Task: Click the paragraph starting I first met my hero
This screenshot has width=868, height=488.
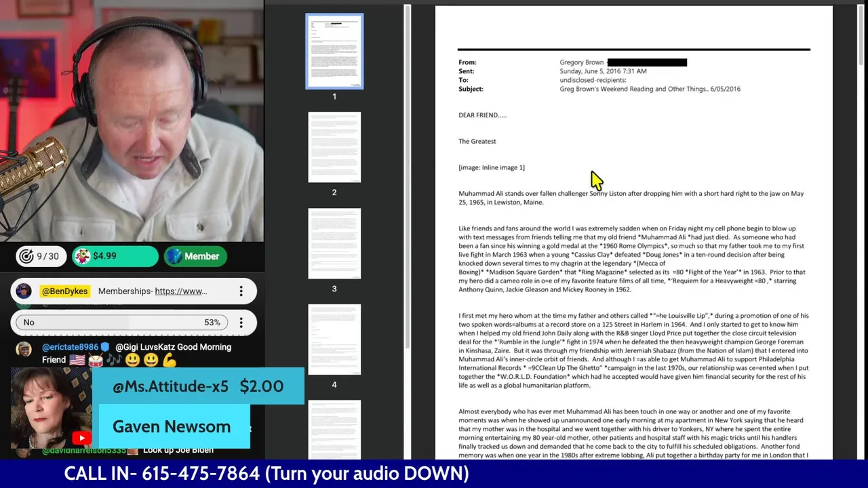Action: (x=633, y=350)
